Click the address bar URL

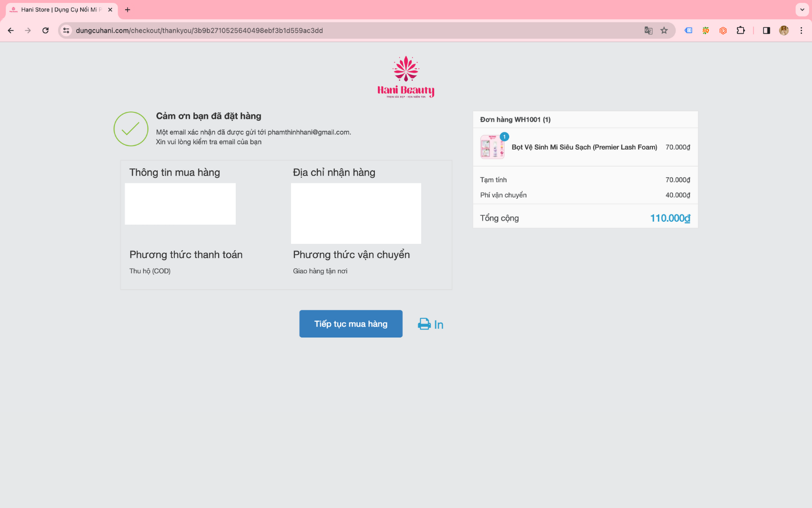click(199, 30)
